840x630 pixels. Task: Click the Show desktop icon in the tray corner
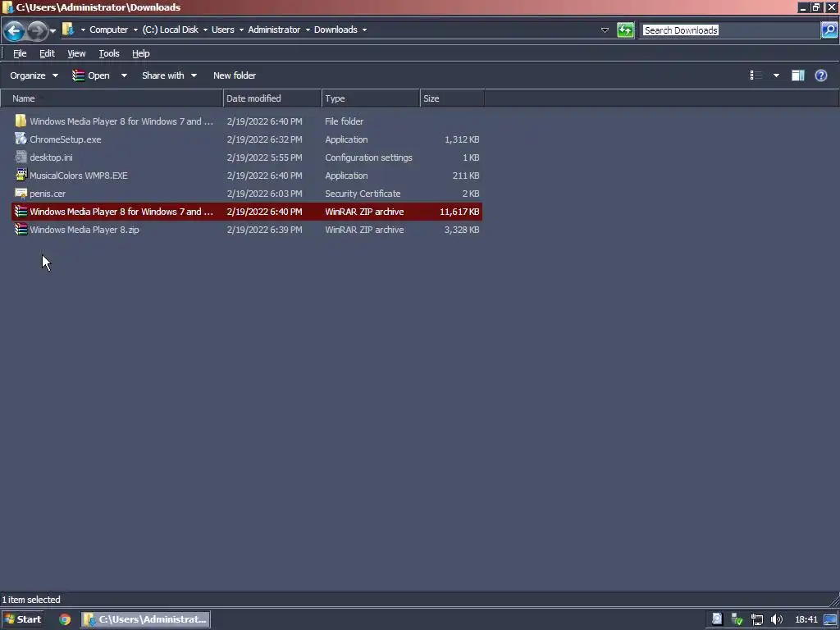point(830,620)
